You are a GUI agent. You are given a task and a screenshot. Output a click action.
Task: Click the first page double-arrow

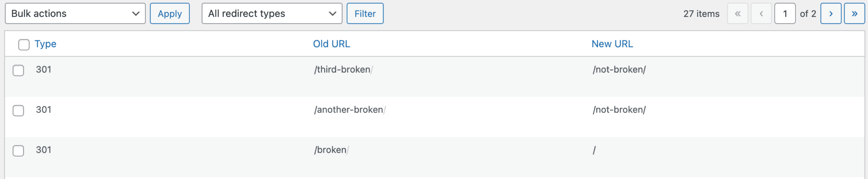point(737,14)
